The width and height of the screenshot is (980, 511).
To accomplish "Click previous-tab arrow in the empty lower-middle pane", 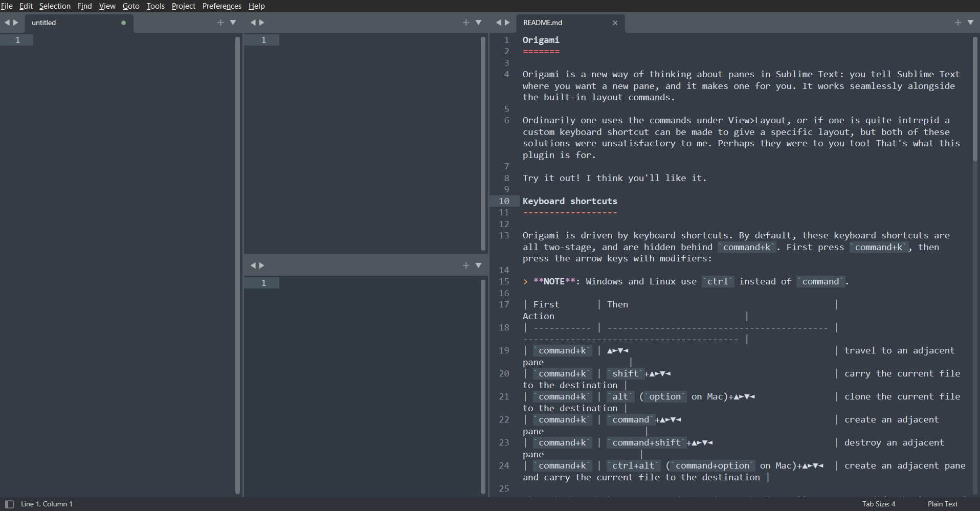I will [x=253, y=265].
